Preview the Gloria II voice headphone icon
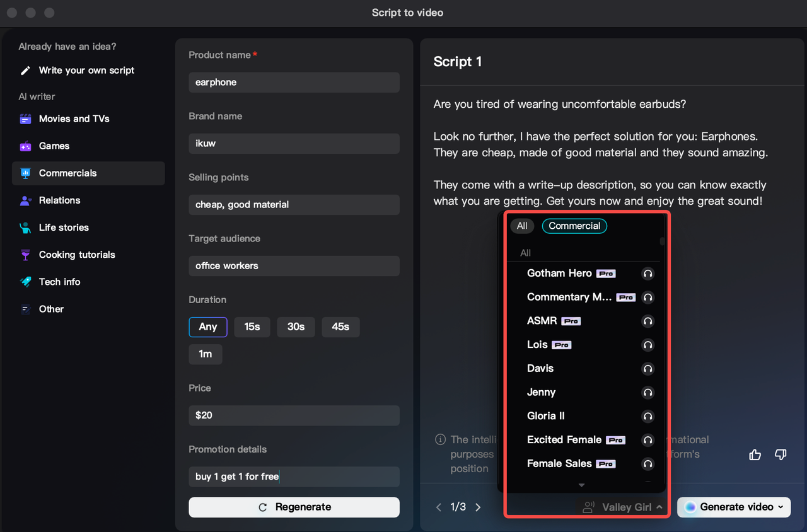The width and height of the screenshot is (807, 532). pyautogui.click(x=647, y=416)
